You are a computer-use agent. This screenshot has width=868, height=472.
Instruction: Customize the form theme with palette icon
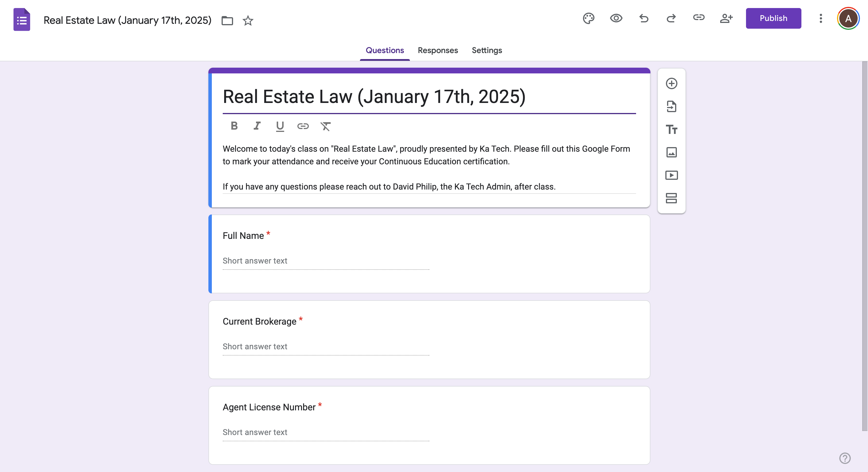pos(589,19)
